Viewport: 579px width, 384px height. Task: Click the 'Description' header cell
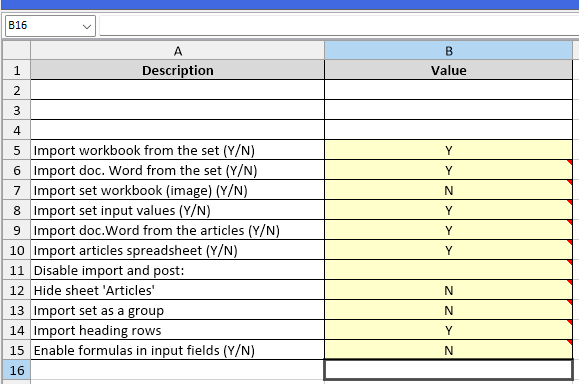pos(178,70)
